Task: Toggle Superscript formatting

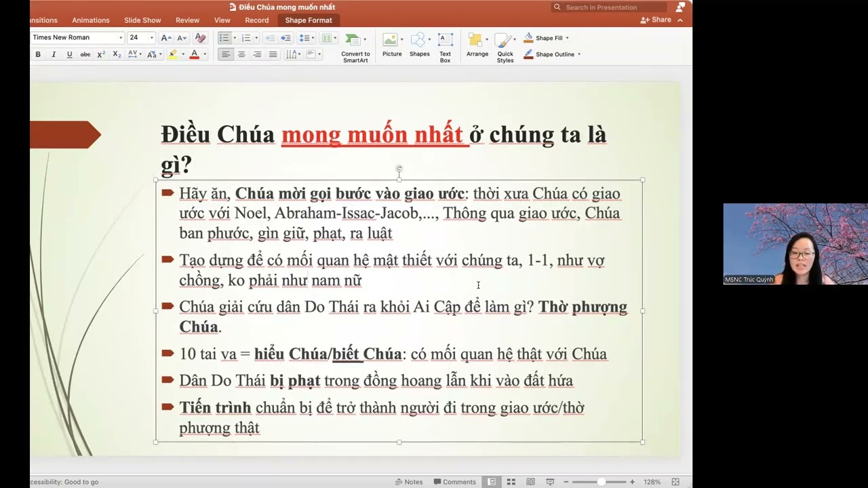Action: click(101, 54)
